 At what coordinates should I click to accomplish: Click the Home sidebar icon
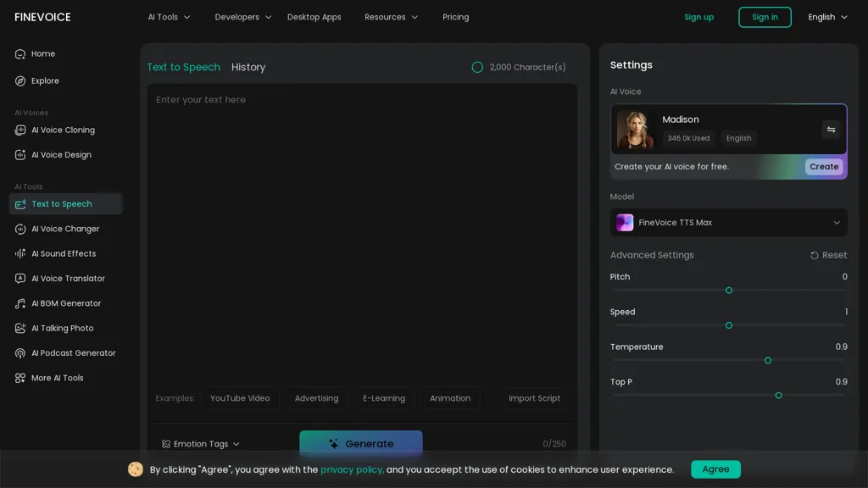(20, 53)
